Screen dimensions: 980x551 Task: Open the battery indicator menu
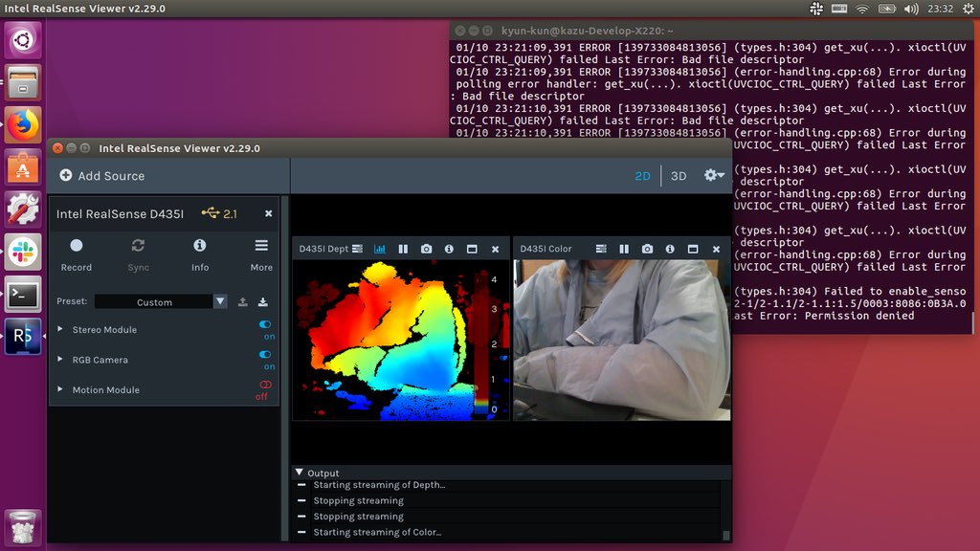tap(887, 9)
